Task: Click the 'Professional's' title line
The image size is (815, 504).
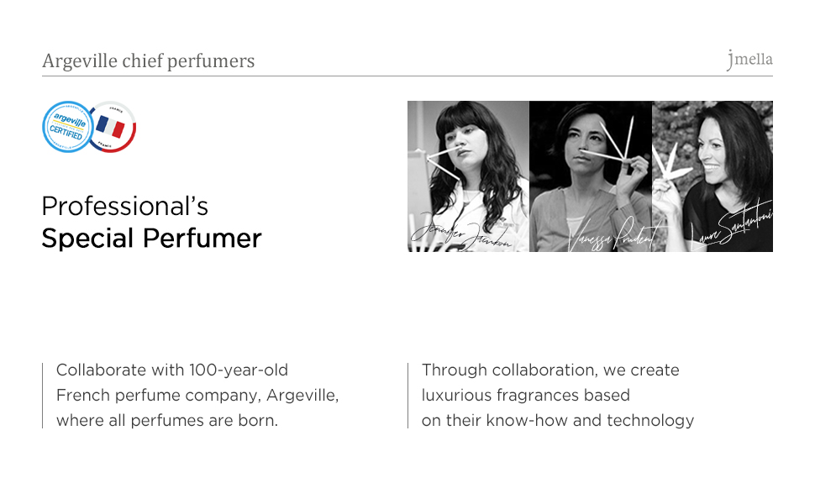Action: 125,206
